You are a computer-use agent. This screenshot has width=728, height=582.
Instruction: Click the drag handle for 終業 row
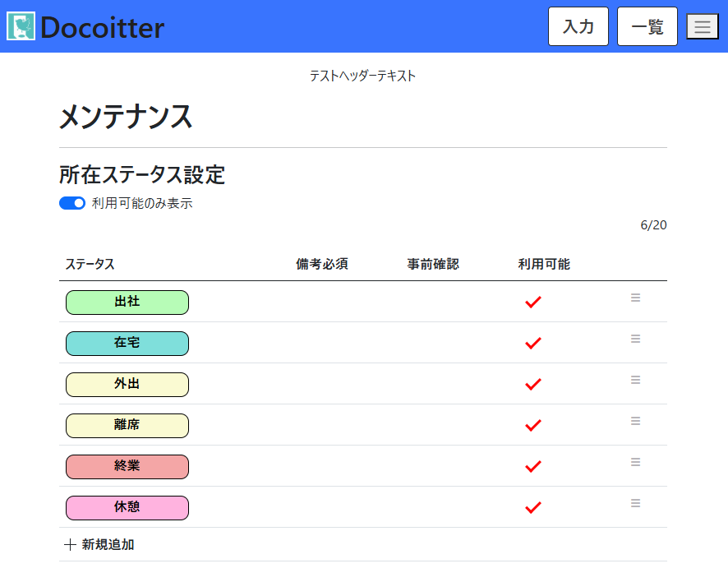(x=635, y=462)
